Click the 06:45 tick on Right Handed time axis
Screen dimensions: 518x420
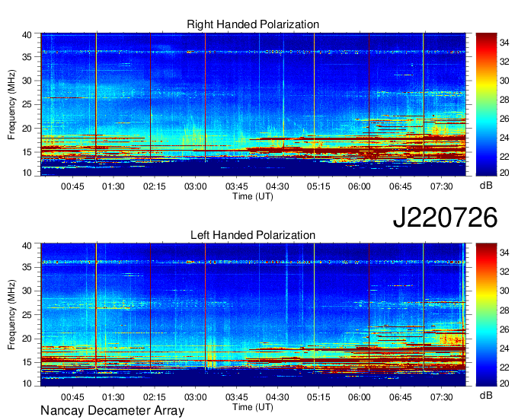[401, 186]
